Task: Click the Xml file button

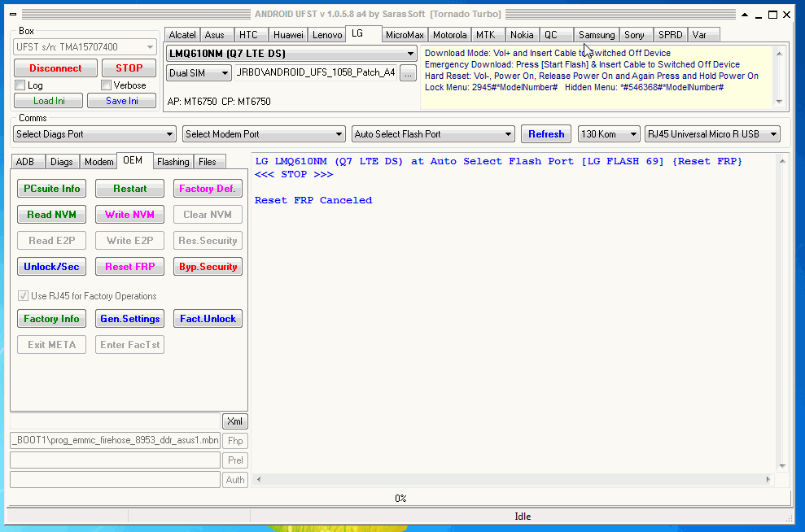Action: pyautogui.click(x=235, y=421)
